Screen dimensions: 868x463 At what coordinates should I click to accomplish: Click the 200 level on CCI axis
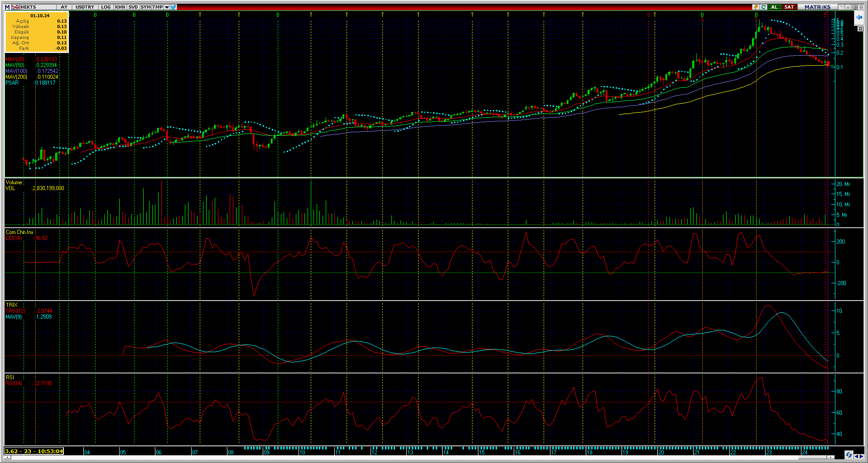[841, 242]
